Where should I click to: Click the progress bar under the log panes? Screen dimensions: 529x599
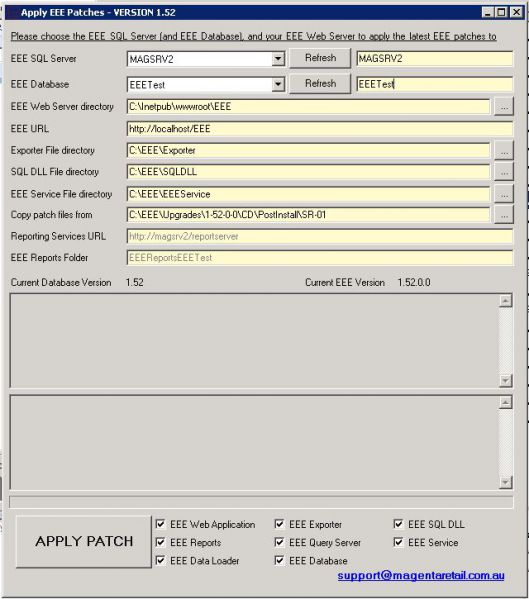pos(261,502)
